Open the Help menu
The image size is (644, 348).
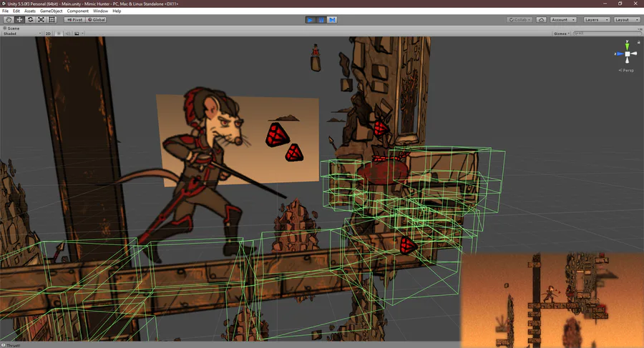coord(117,11)
